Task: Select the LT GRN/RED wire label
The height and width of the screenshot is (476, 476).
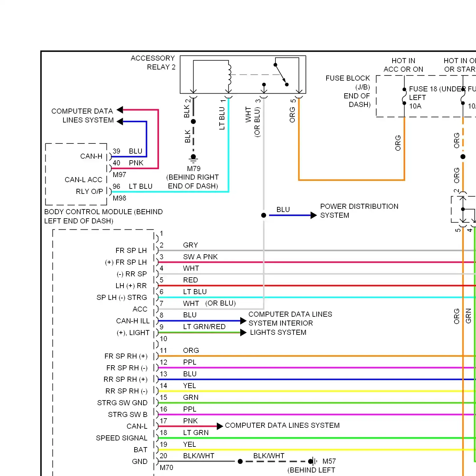Action: (x=204, y=327)
